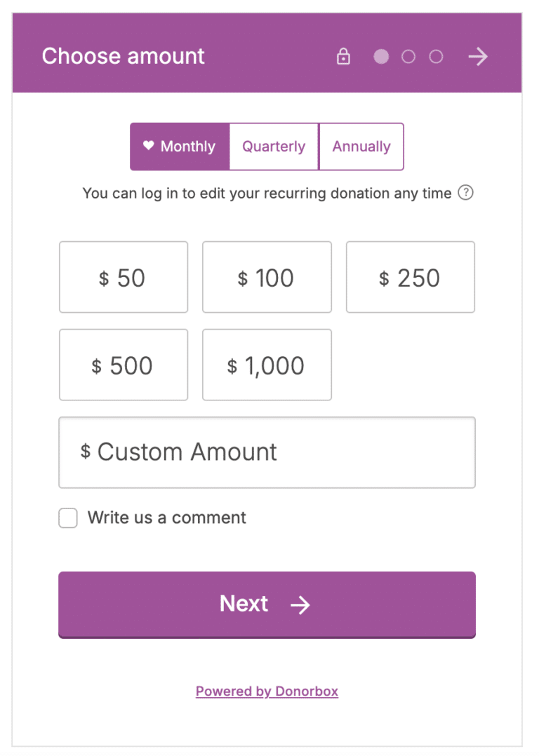Select the Monthly donation frequency tab
This screenshot has height=756, width=539.
pos(180,146)
